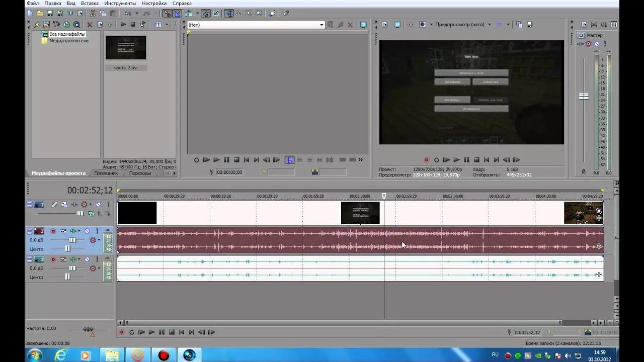The width and height of the screenshot is (644, 362).
Task: Open video preview external monitor icon
Action: pos(397,24)
